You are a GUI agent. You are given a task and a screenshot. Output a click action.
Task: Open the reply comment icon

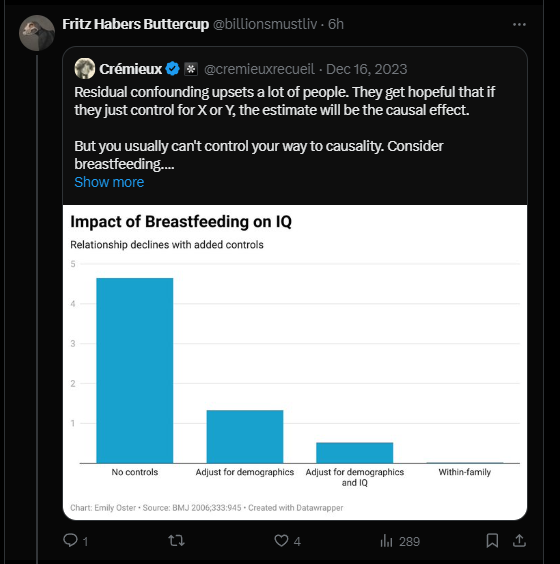[70, 540]
